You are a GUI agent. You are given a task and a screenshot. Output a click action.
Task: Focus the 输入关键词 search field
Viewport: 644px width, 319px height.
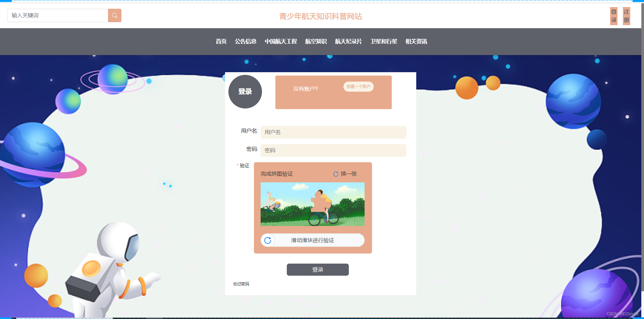(58, 15)
